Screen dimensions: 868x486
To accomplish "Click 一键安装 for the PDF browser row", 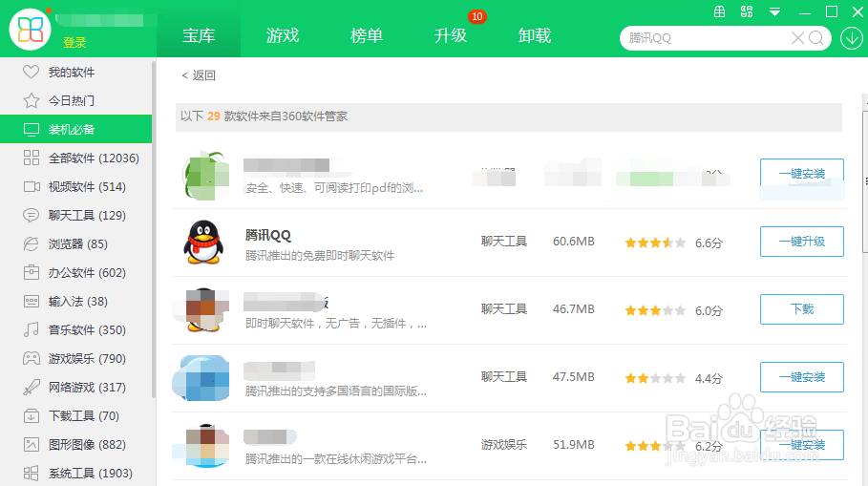I will [801, 174].
